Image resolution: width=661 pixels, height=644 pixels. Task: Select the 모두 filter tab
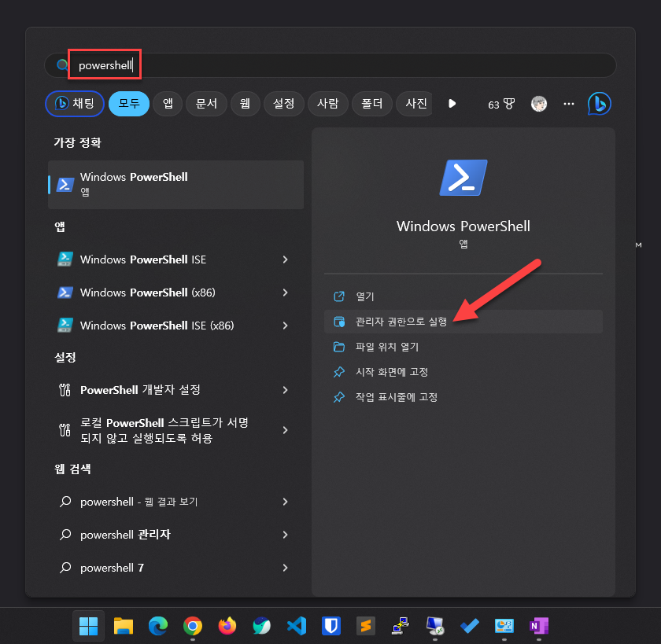129,104
